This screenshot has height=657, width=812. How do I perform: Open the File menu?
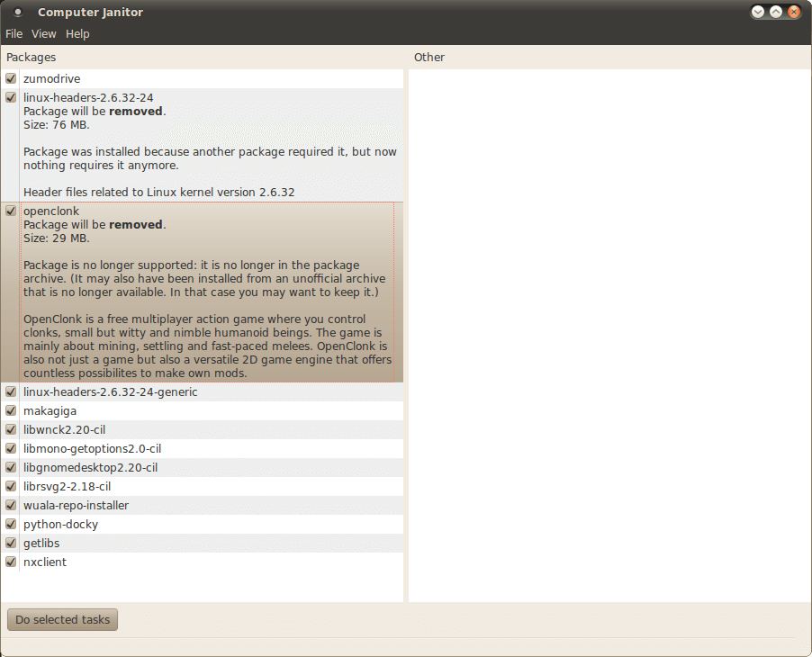pos(14,33)
